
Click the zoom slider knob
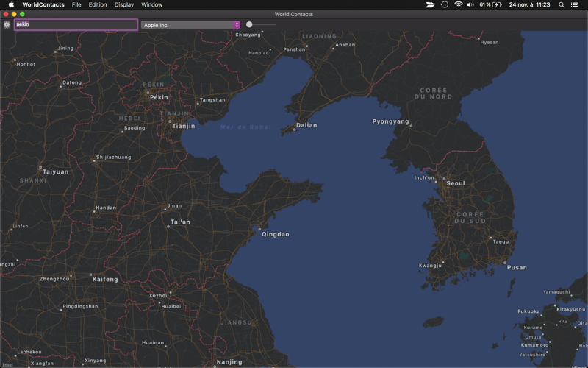(249, 24)
